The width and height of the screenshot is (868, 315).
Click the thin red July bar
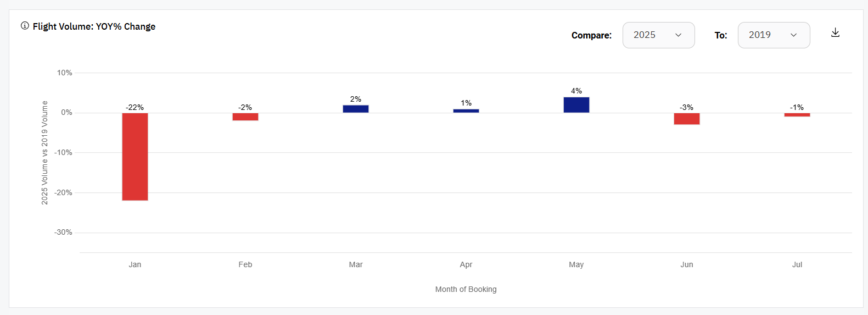point(797,115)
